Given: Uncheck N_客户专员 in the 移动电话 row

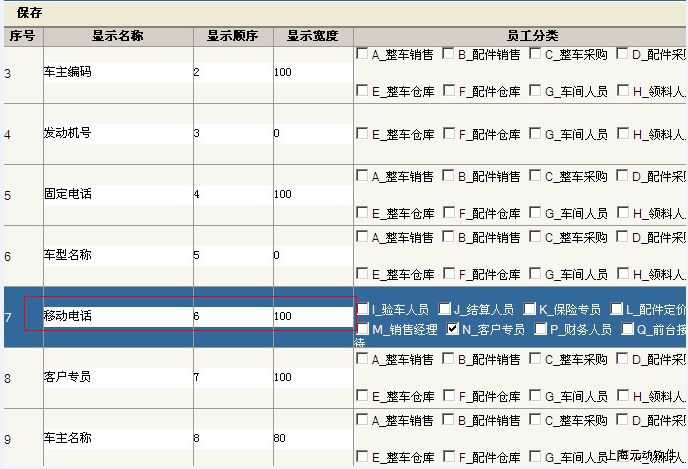Looking at the screenshot, I should (453, 329).
